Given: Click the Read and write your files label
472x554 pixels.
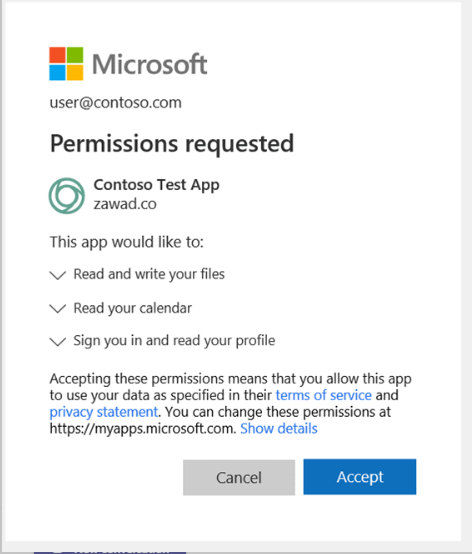Looking at the screenshot, I should click(149, 274).
